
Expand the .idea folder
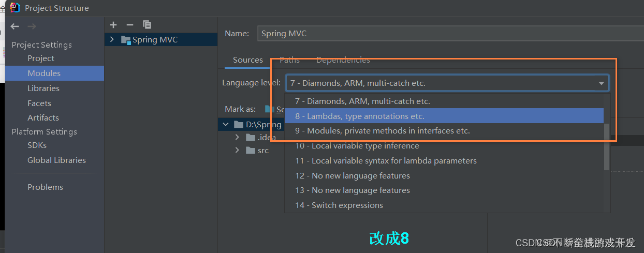237,137
